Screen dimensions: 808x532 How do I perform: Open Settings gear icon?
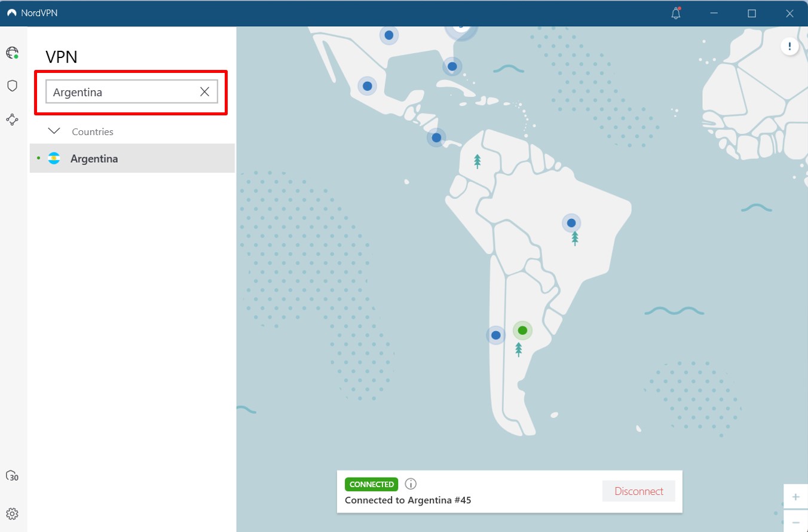[x=12, y=513]
